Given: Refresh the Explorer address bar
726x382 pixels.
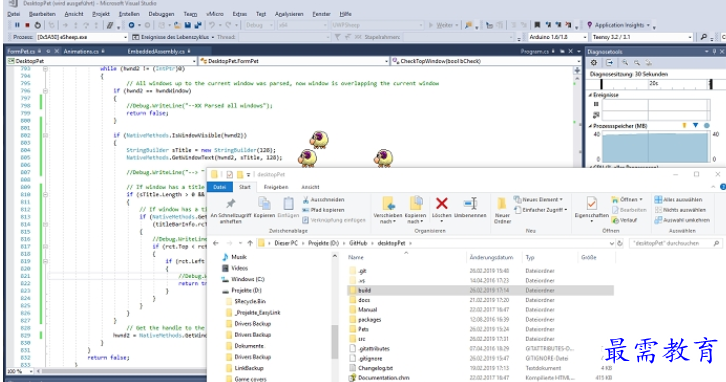Looking at the screenshot, I should coord(620,243).
